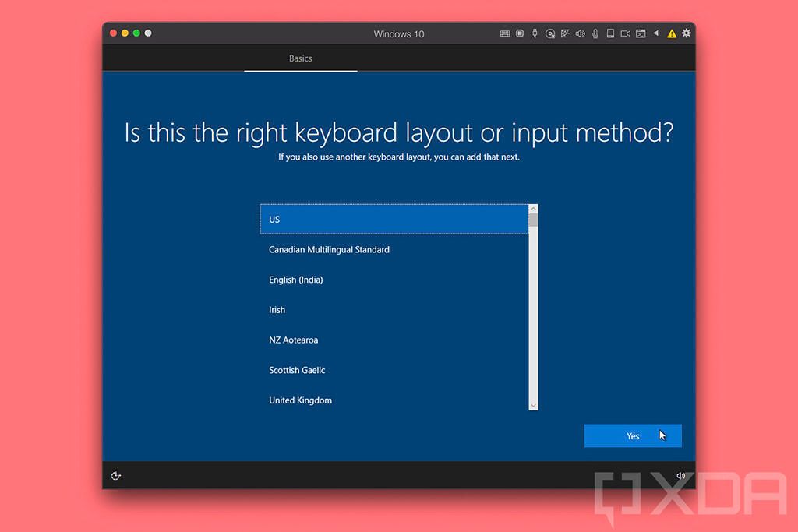Click the CD/DVD drive icon
Screen dimensions: 798x532
pos(550,33)
